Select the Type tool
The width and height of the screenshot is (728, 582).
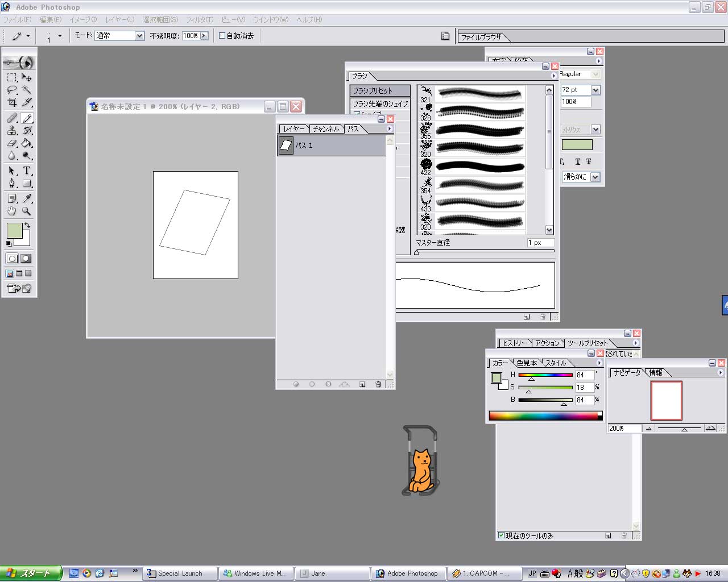(x=27, y=171)
